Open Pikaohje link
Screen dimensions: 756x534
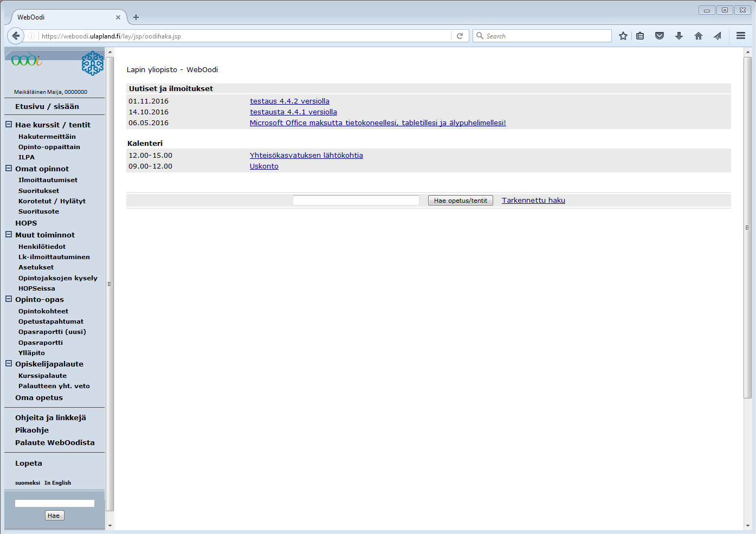tap(32, 430)
